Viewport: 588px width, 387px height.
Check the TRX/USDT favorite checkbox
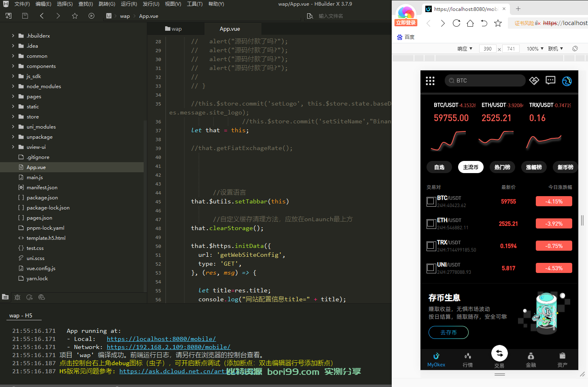point(431,246)
